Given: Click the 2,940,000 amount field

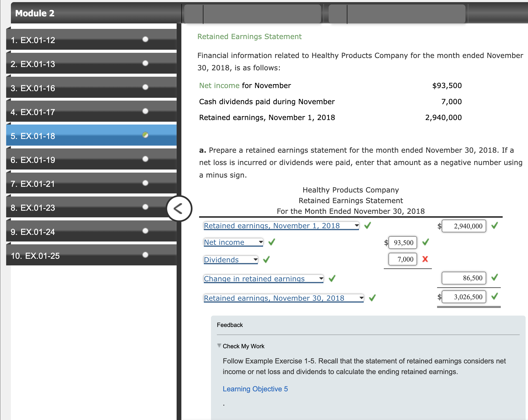Looking at the screenshot, I should (464, 226).
